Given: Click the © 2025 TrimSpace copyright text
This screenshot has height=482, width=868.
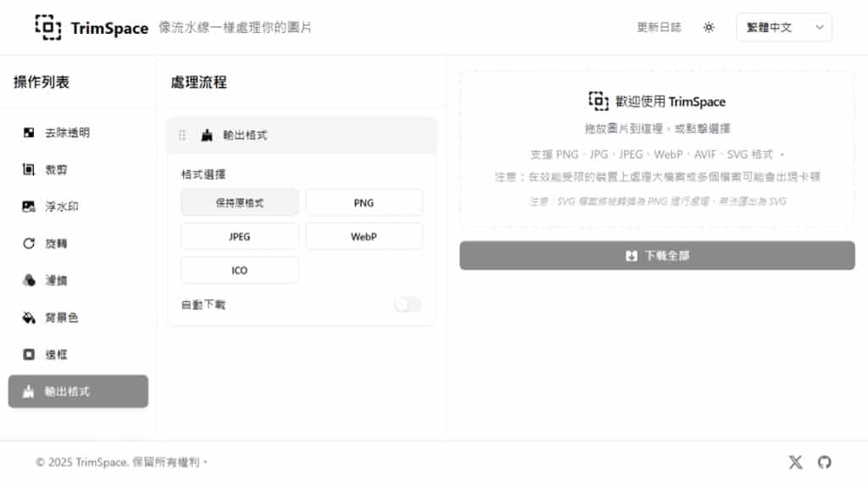Looking at the screenshot, I should pyautogui.click(x=121, y=462).
